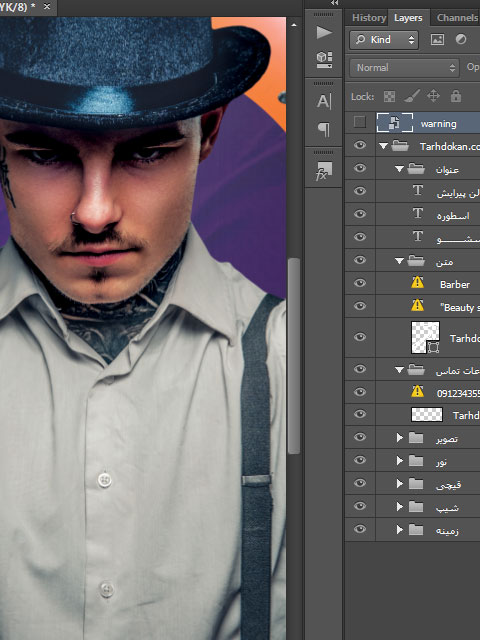The width and height of the screenshot is (480, 640).
Task: Select the شیپ group name
Action: [x=447, y=508]
